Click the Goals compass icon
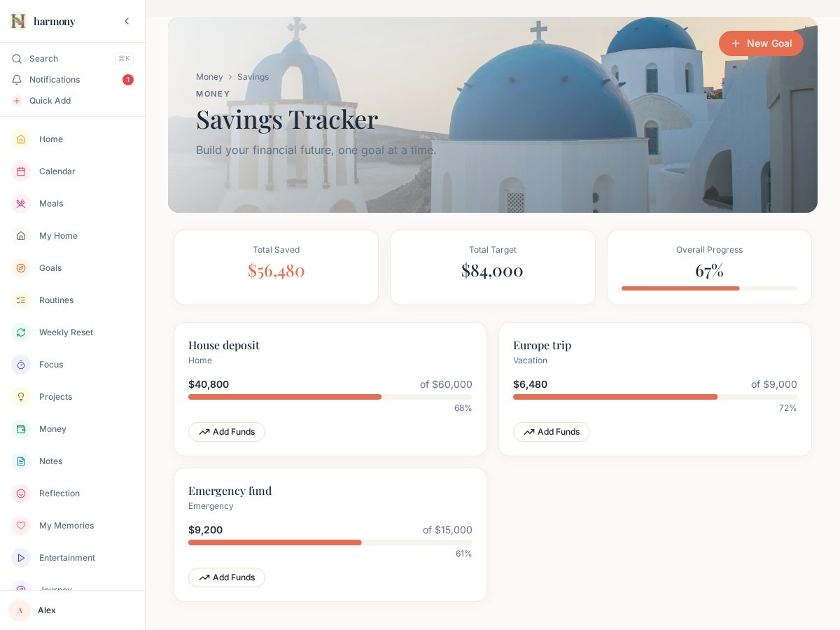Screen dimensions: 840x630 point(21,268)
